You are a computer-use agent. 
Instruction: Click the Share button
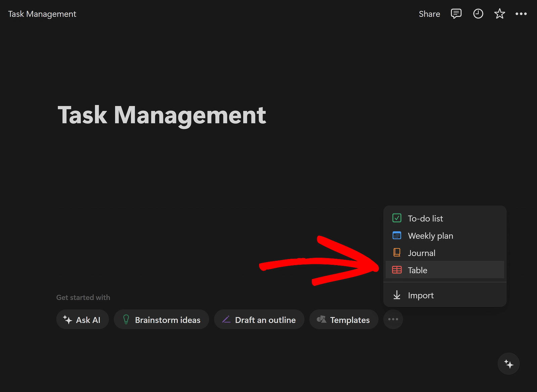[x=429, y=14]
